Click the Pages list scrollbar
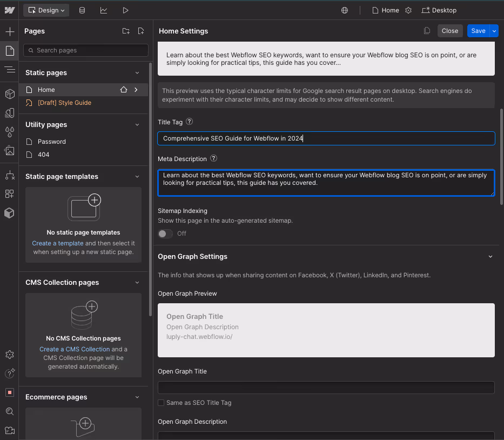 (x=150, y=190)
